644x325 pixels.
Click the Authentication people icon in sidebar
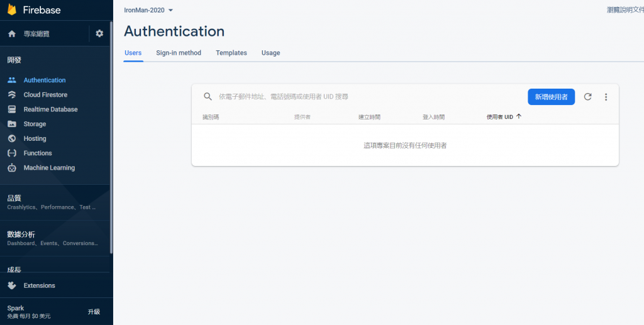click(x=12, y=80)
